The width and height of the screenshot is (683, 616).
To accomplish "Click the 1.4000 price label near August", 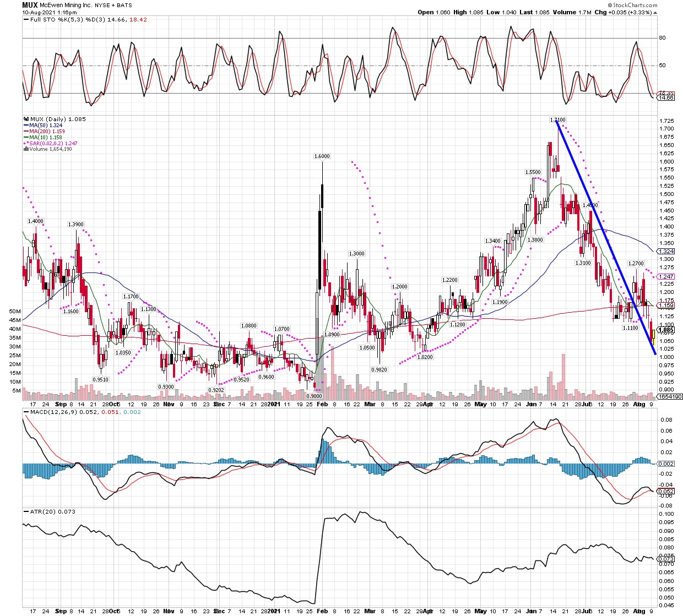I will (35, 221).
